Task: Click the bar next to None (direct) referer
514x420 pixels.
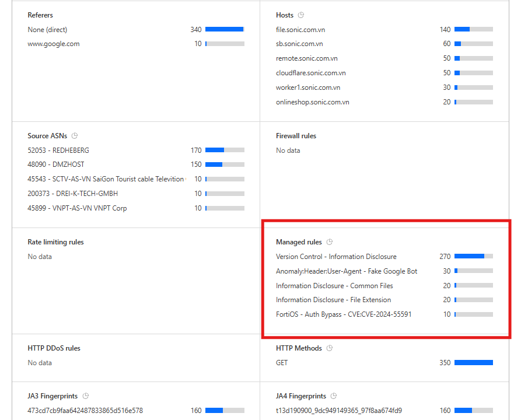Action: (x=225, y=29)
